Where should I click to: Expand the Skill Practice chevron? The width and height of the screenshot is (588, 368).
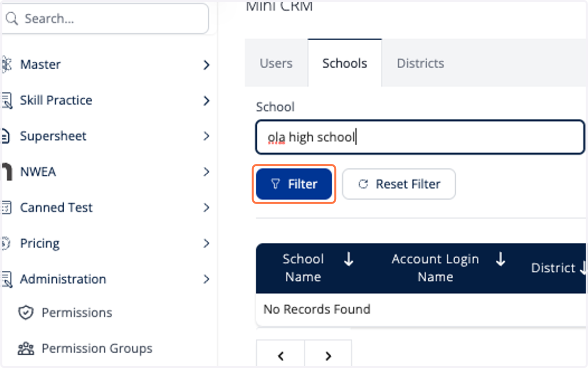click(x=206, y=101)
